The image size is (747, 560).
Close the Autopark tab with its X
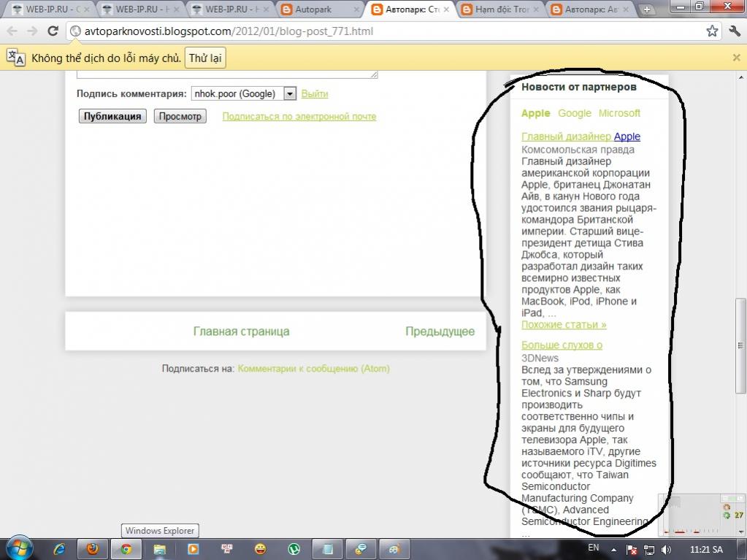tap(356, 9)
